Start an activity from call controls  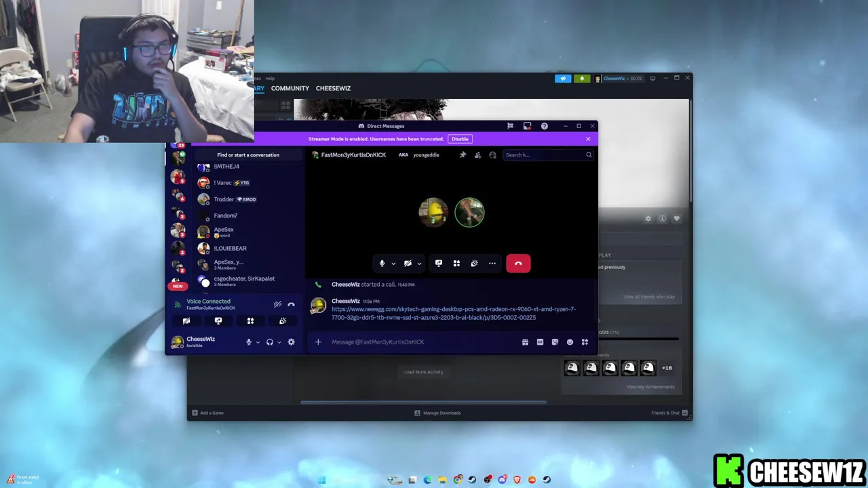point(456,264)
